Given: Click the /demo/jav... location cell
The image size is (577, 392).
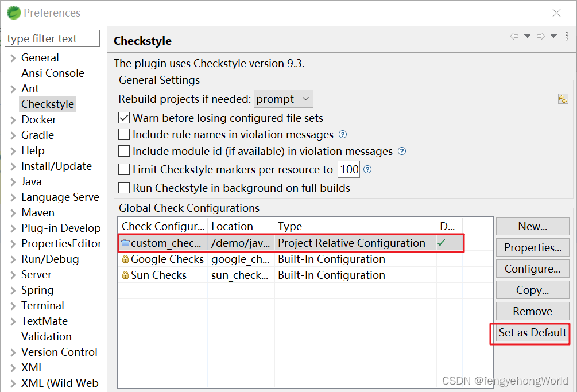Looking at the screenshot, I should tap(241, 243).
